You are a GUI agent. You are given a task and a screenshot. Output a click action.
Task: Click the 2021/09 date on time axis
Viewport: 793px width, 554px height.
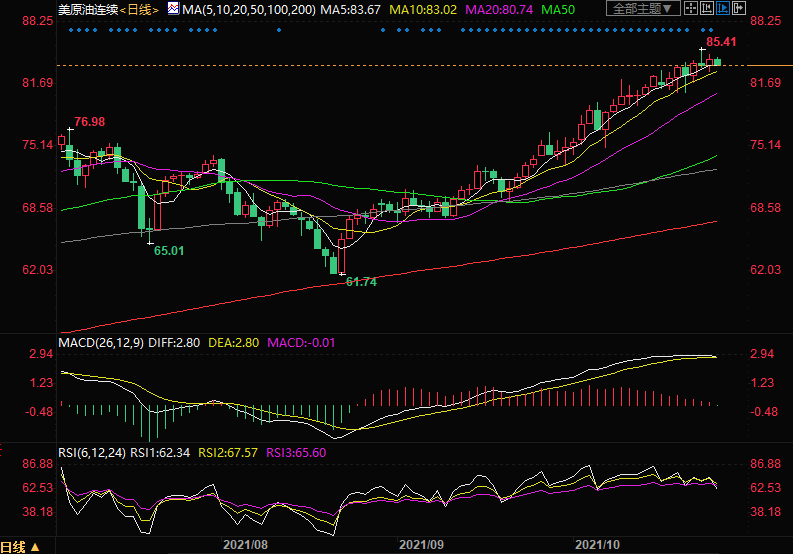click(x=421, y=545)
